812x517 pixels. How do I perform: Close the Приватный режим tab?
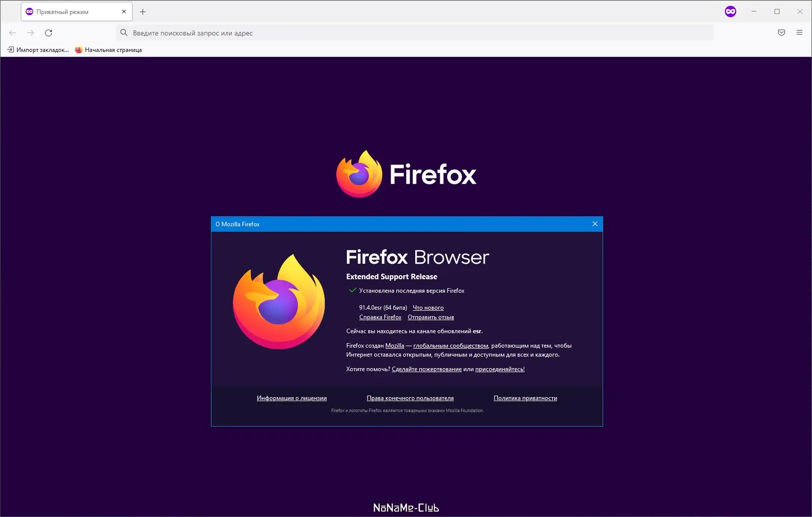point(124,11)
